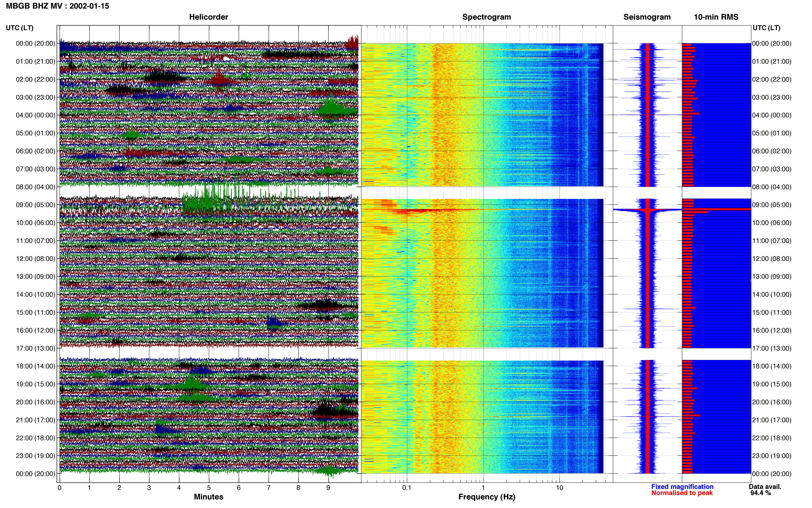
Task: Click '23:00 (19:00)' on the Helicorder time axis
Action: click(36, 456)
